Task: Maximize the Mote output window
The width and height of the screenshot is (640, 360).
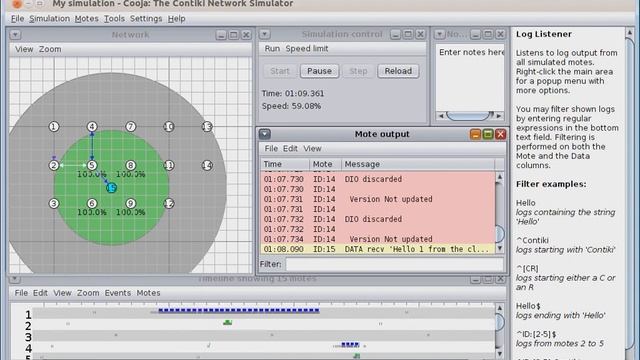Action: pyautogui.click(x=488, y=134)
